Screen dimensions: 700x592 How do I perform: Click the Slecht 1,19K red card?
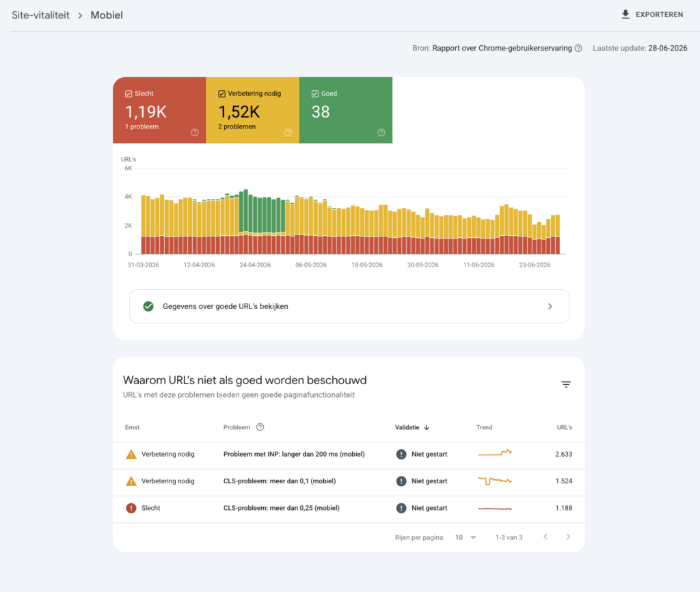point(159,110)
